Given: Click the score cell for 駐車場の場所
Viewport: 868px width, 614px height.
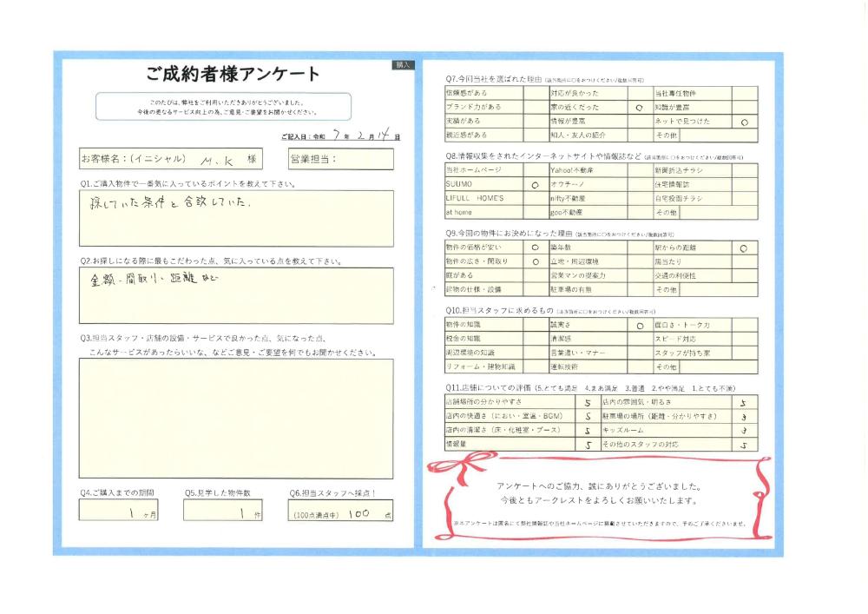Looking at the screenshot, I should (x=745, y=416).
